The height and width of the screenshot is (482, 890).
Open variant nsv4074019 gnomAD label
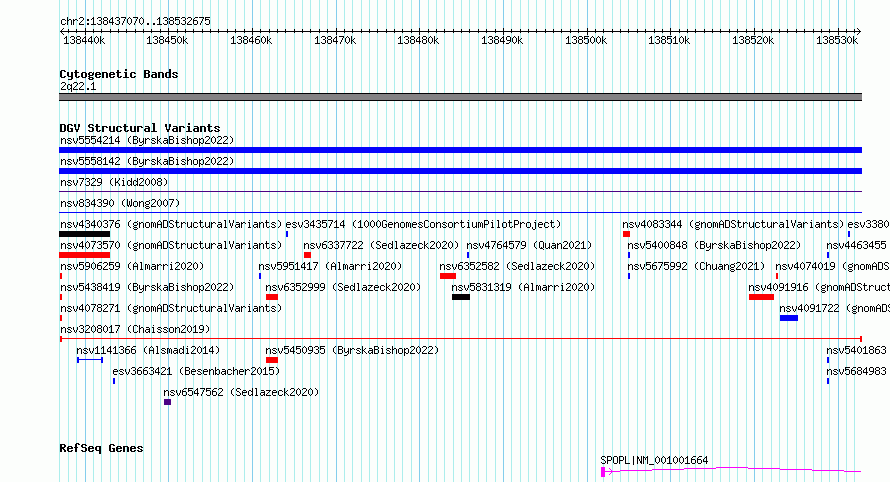832,266
